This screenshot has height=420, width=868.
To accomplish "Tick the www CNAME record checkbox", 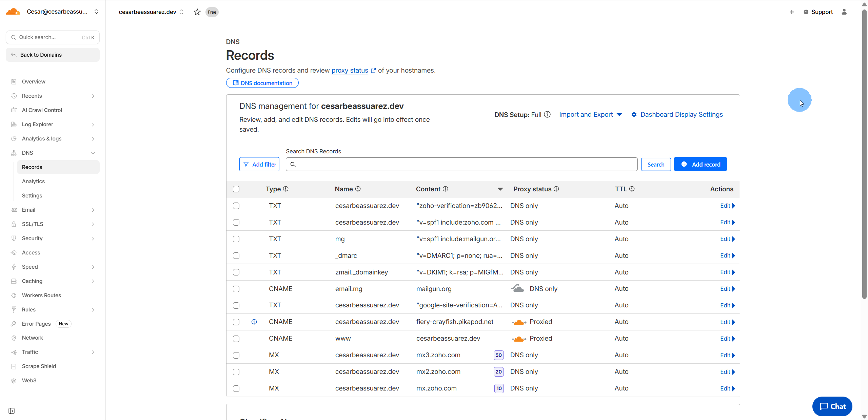I will click(x=236, y=339).
